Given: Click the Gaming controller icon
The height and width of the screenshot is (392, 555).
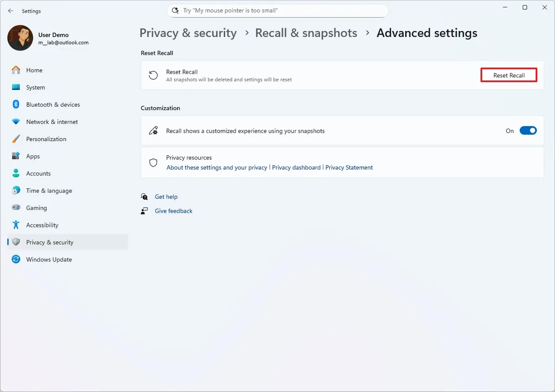Looking at the screenshot, I should 15,208.
